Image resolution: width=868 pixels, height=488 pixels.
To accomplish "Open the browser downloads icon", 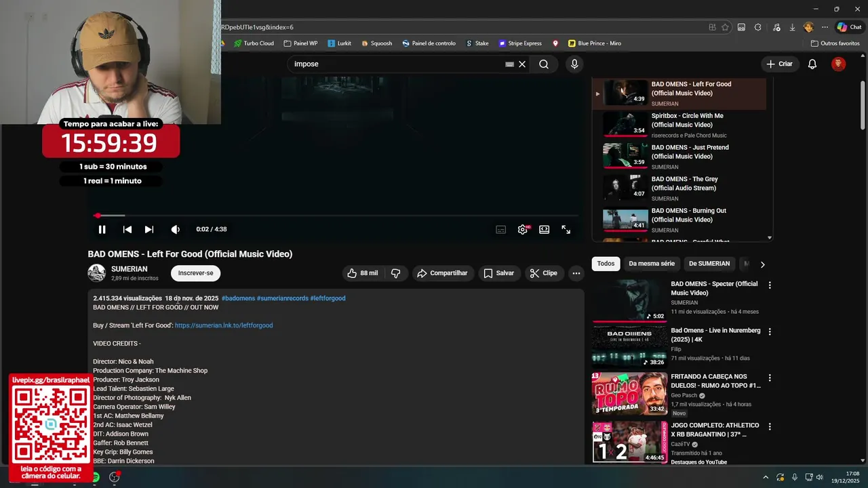I will coord(792,27).
